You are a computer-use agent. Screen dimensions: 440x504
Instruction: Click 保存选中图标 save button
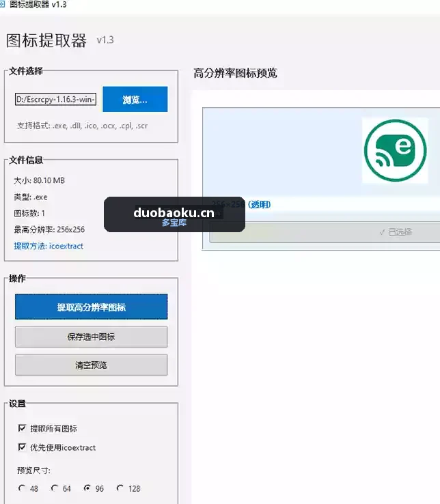92,337
